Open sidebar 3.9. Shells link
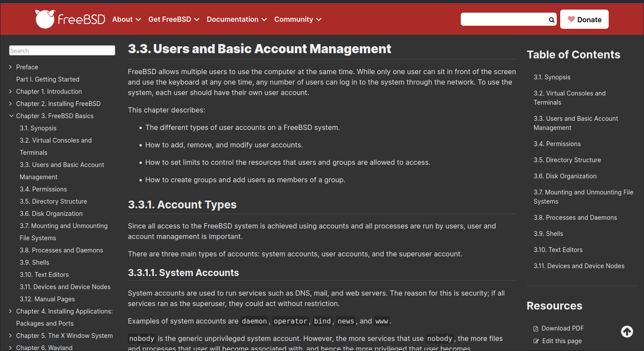Image resolution: width=644 pixels, height=351 pixels. click(x=34, y=262)
